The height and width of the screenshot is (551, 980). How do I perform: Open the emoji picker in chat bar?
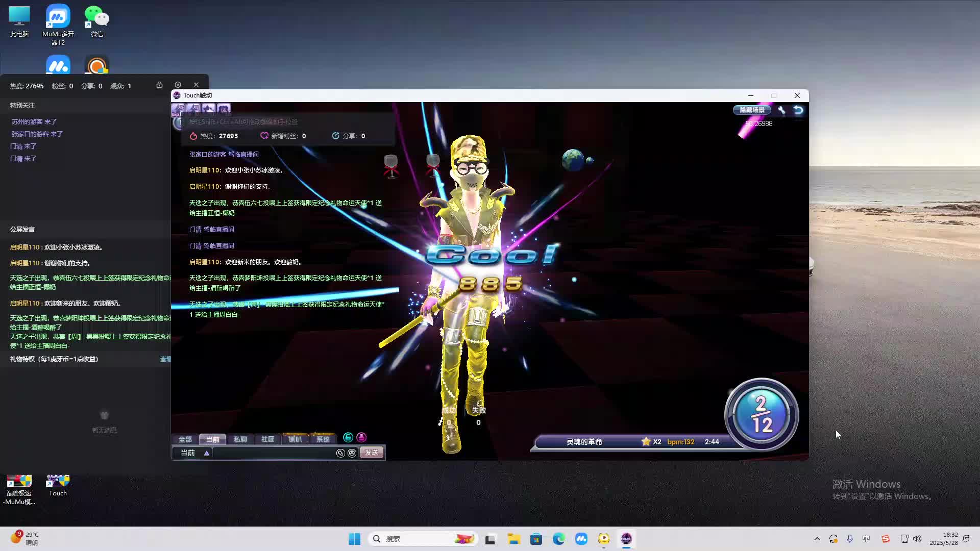coord(352,453)
